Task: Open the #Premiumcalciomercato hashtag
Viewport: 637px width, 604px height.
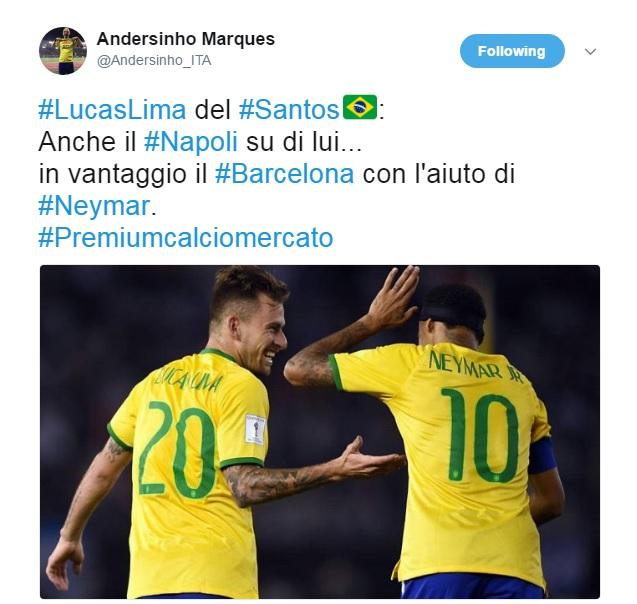Action: click(x=186, y=238)
